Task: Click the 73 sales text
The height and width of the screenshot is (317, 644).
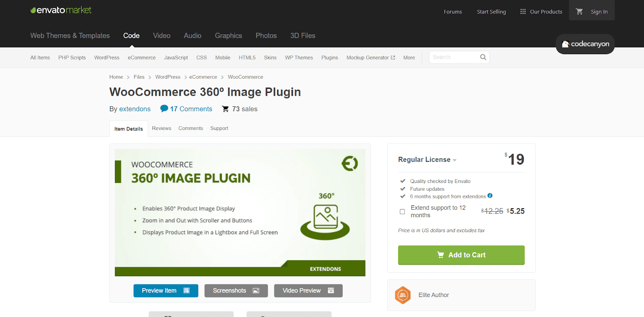Action: 245,109
